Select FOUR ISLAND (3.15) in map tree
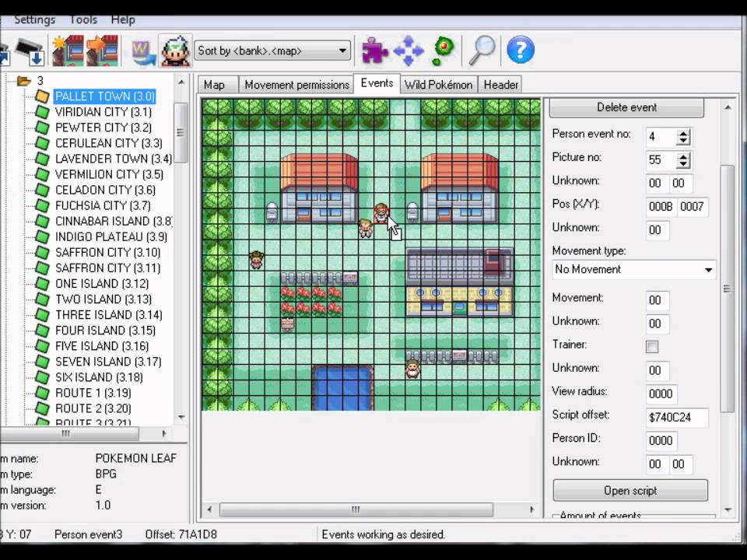747x560 pixels. pos(105,331)
